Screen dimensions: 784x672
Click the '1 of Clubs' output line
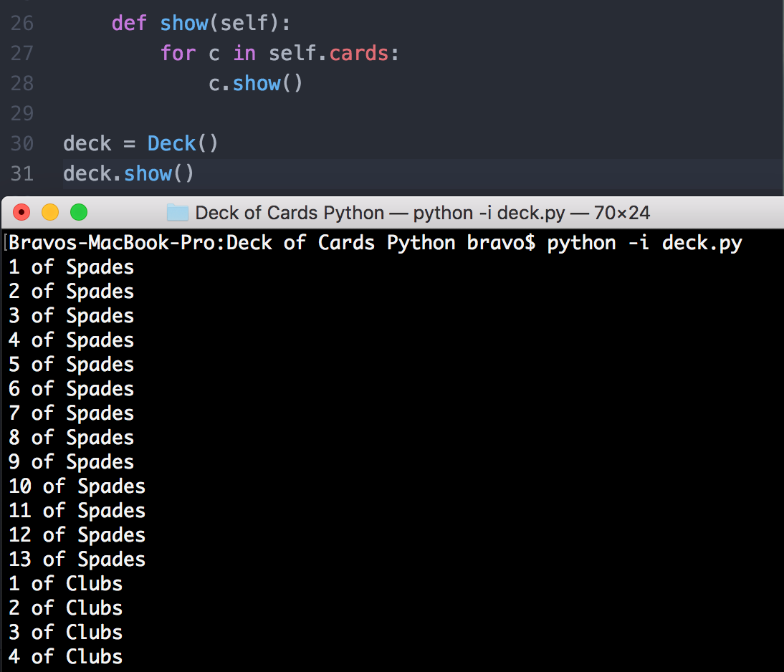click(65, 583)
